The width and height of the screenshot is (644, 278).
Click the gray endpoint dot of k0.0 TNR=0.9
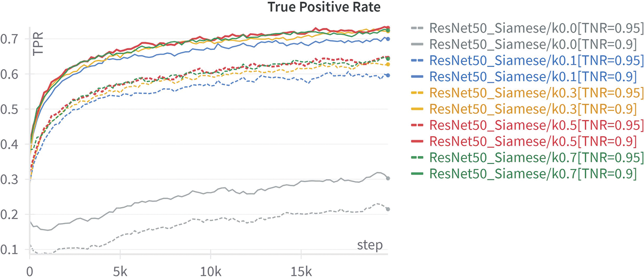click(388, 178)
